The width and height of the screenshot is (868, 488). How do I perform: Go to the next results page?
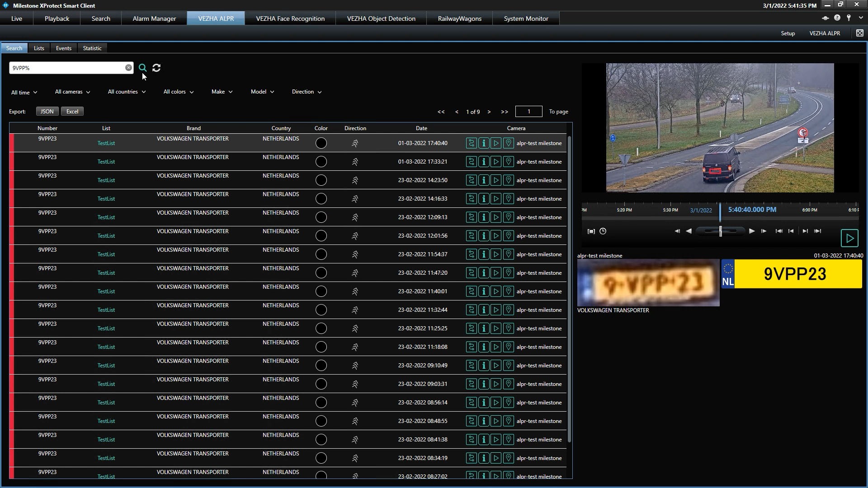[x=489, y=112]
